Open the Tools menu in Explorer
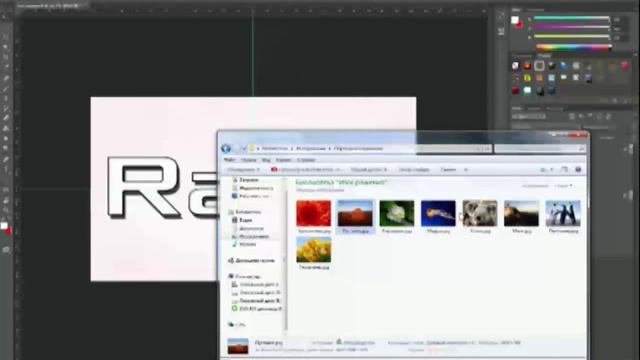Screen dimensions: 640x360 [283, 160]
